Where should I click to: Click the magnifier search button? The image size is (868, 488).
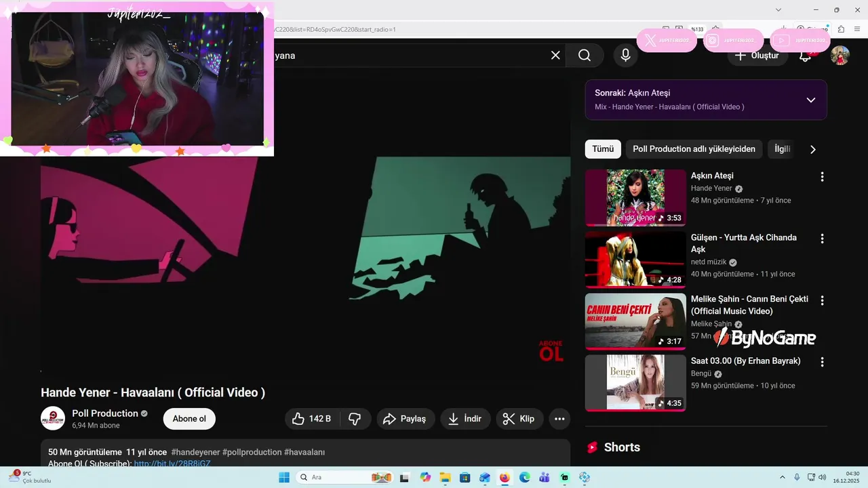click(585, 56)
